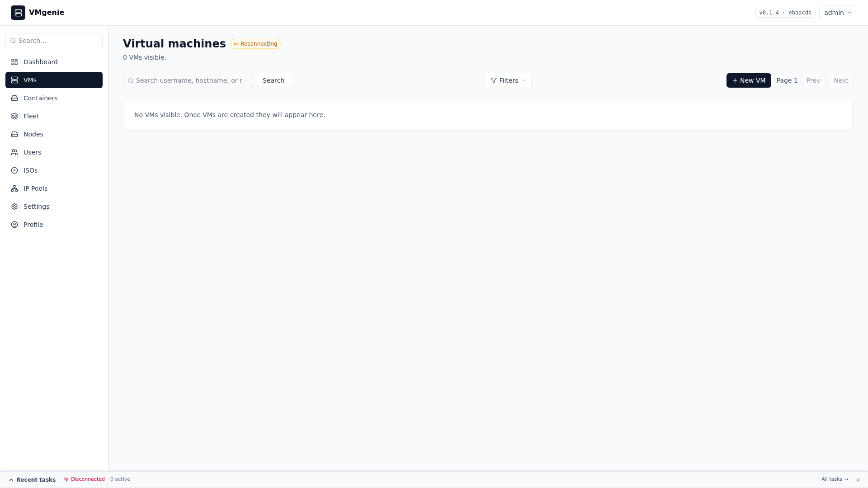Click the VMs server icon in sidebar
Viewport: 868px width, 488px height.
tap(14, 80)
